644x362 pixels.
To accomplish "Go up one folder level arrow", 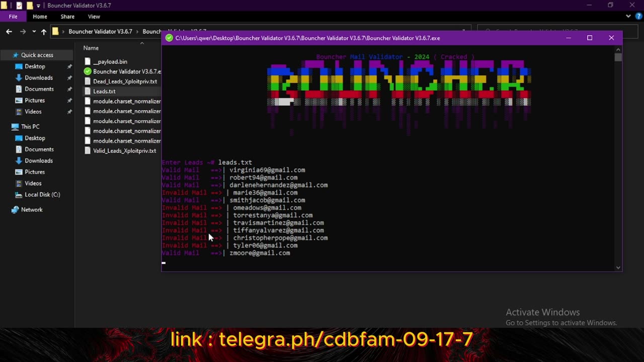I will pos(44,32).
